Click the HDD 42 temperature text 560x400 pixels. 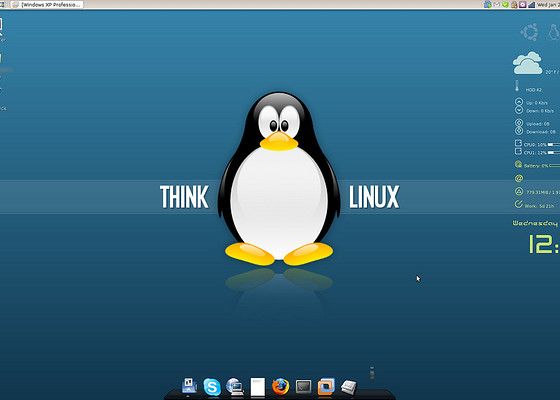534,90
